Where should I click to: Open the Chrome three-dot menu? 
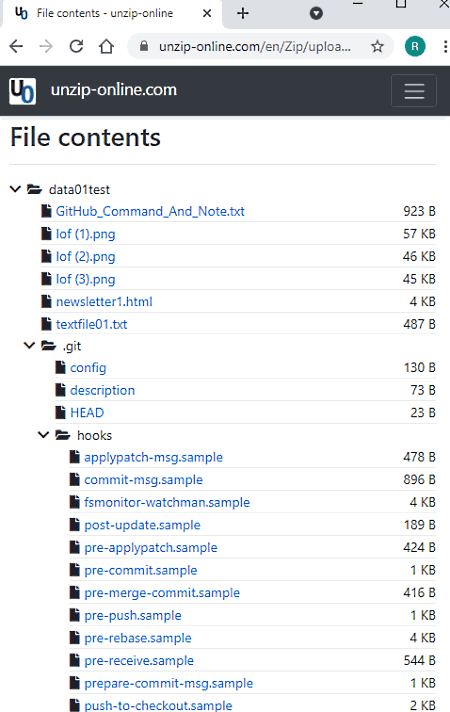pos(445,46)
